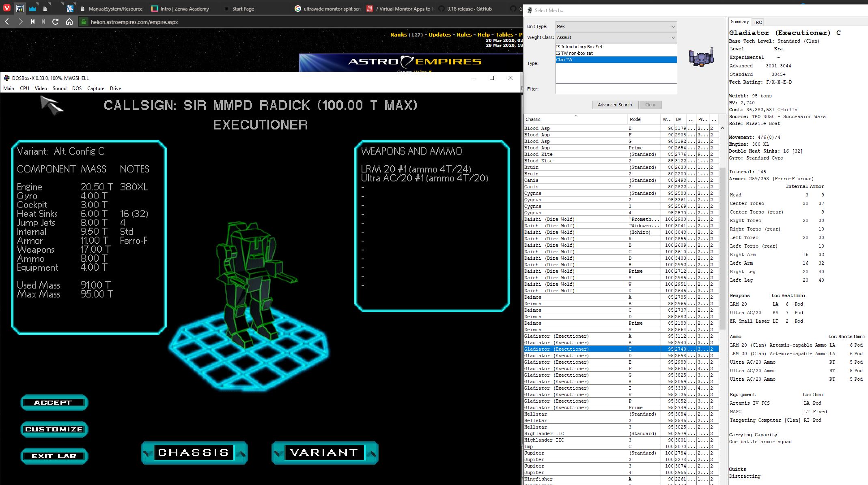Viewport: 868px width, 485px height.
Task: Click the Filter text field
Action: [616, 89]
